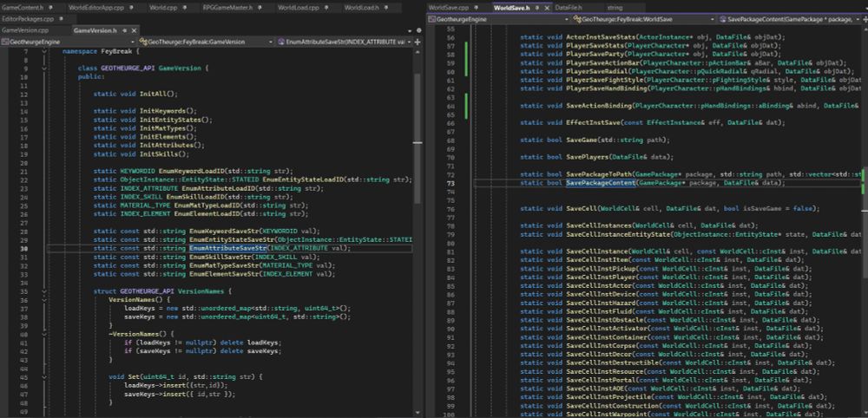
Task: Click InitKeywords on line 13
Action: (x=164, y=111)
